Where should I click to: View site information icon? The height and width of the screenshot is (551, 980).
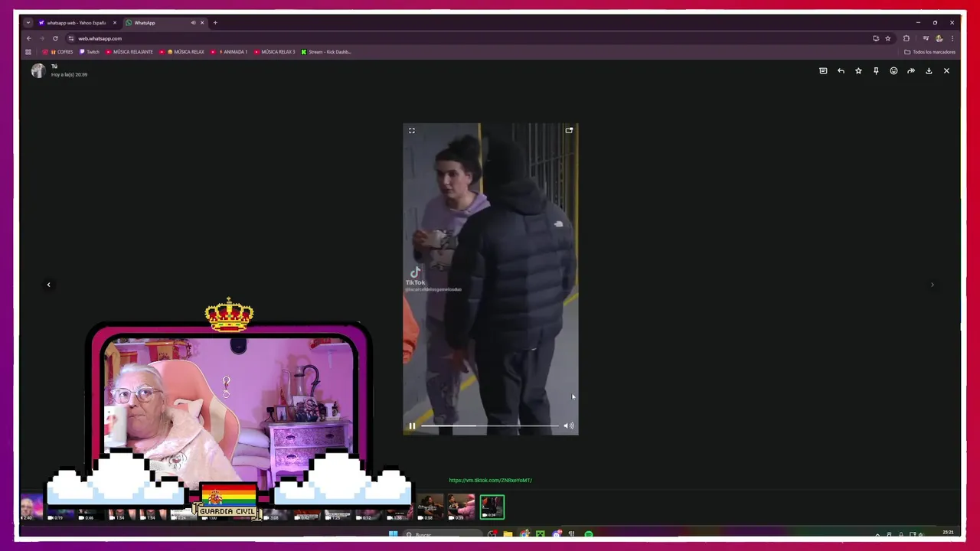[x=71, y=38]
